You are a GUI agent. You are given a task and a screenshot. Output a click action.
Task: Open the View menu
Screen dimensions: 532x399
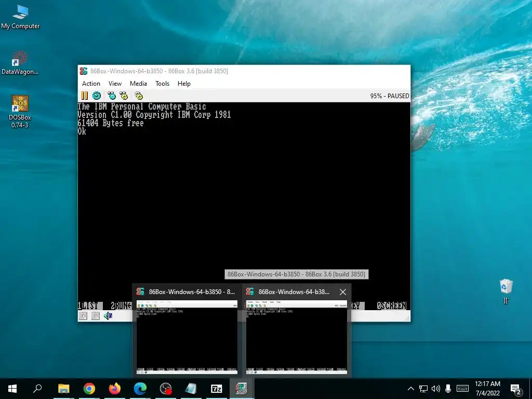coord(115,84)
